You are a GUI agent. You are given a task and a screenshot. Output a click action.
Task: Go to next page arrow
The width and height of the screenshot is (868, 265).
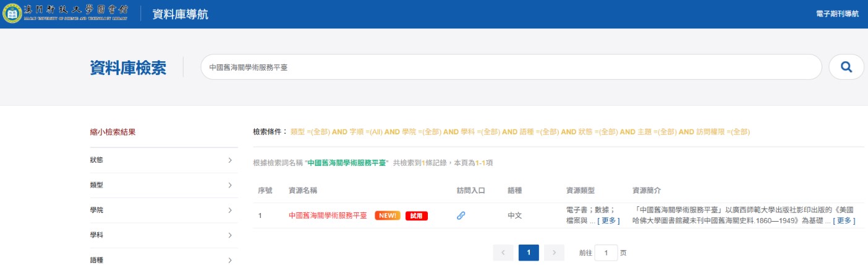pos(555,253)
